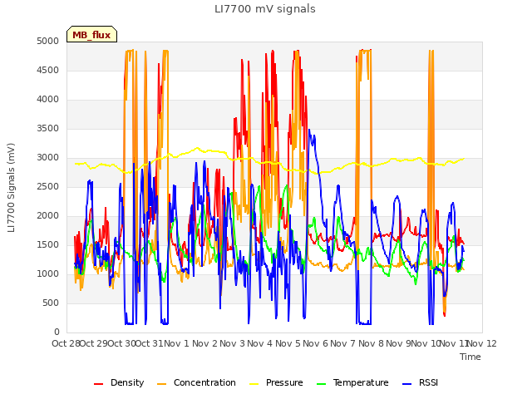Click the 3500 y-axis tick label
The width and height of the screenshot is (532, 399).
pyautogui.click(x=48, y=129)
